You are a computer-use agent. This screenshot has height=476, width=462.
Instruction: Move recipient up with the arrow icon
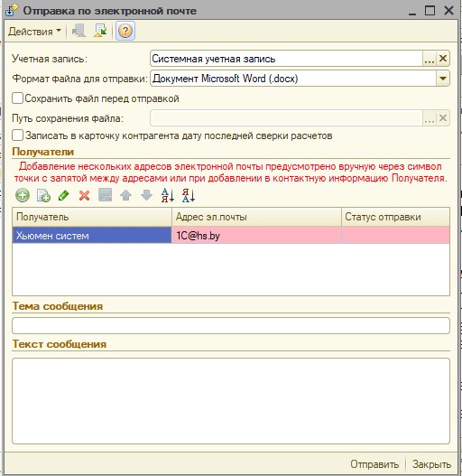click(x=125, y=195)
